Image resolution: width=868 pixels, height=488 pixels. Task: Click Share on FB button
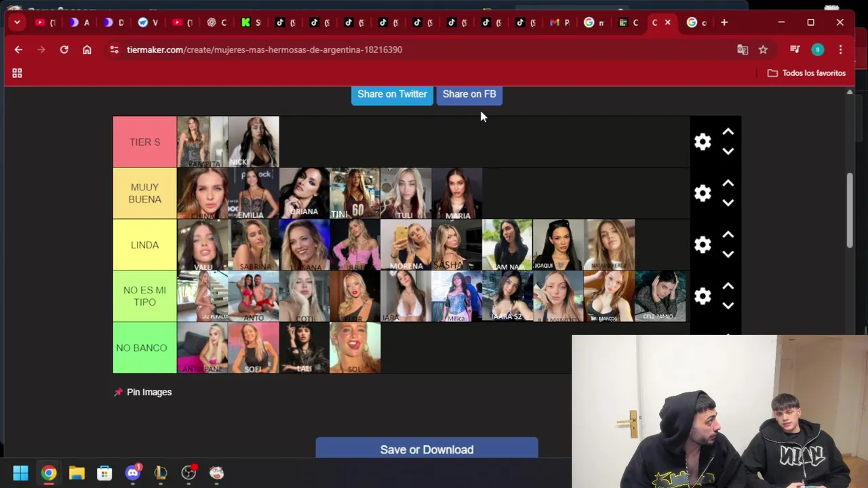coord(469,94)
